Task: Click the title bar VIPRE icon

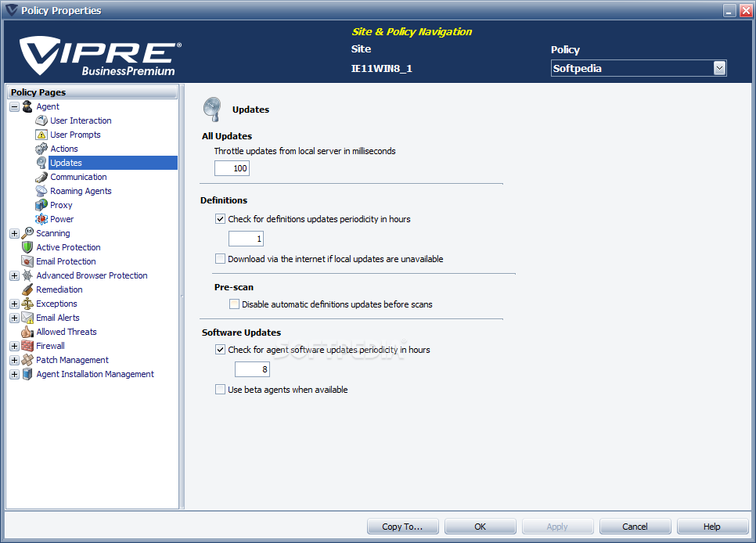Action: 11,10
